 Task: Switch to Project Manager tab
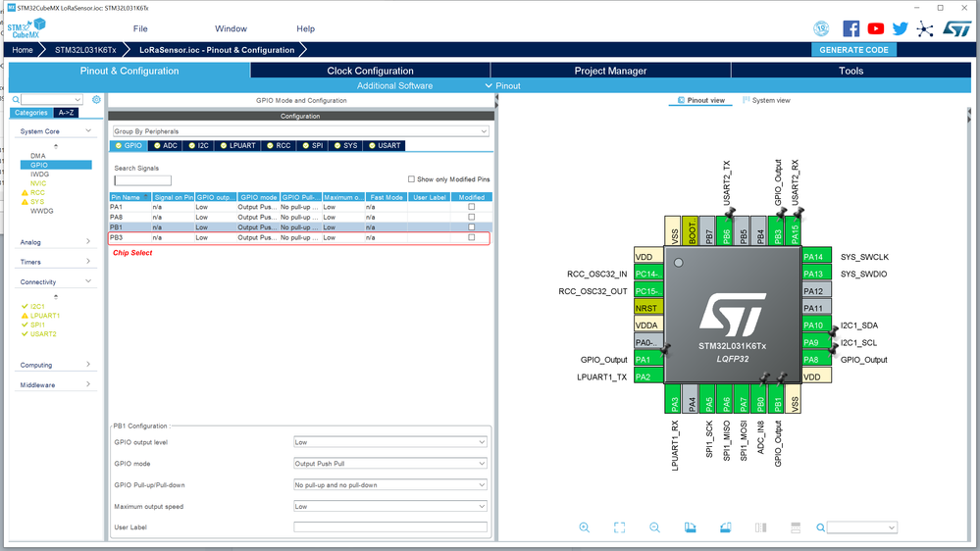pos(610,71)
